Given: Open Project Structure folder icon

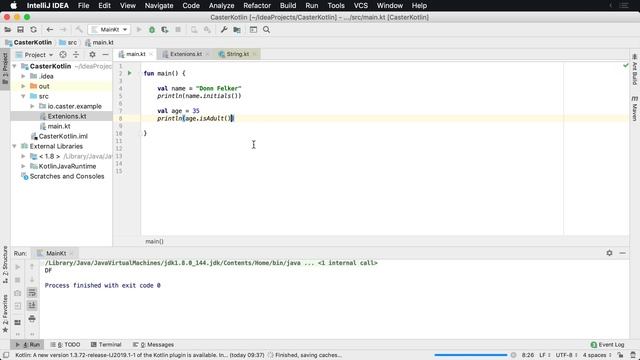Looking at the screenshot, I should [x=237, y=29].
